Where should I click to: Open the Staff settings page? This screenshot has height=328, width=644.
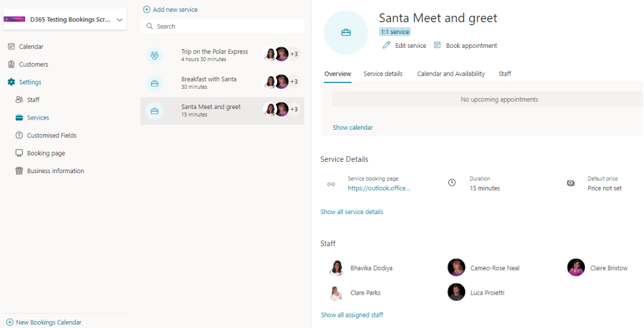tap(33, 100)
